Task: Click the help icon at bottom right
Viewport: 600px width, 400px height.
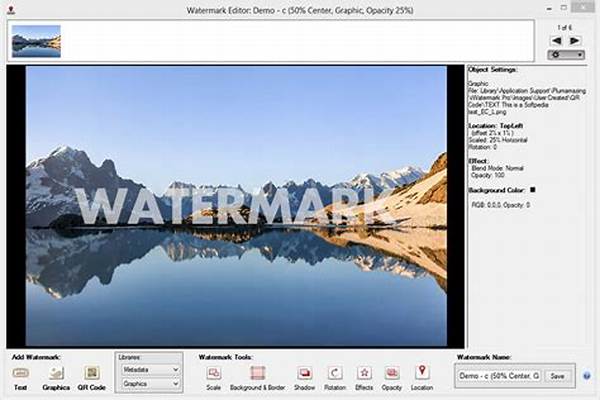Action: [586, 376]
